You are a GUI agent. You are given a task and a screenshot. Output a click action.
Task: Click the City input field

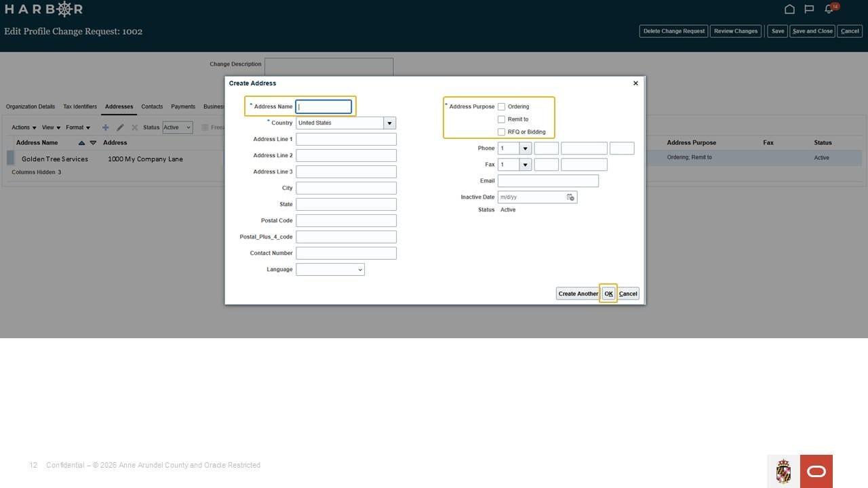click(346, 188)
